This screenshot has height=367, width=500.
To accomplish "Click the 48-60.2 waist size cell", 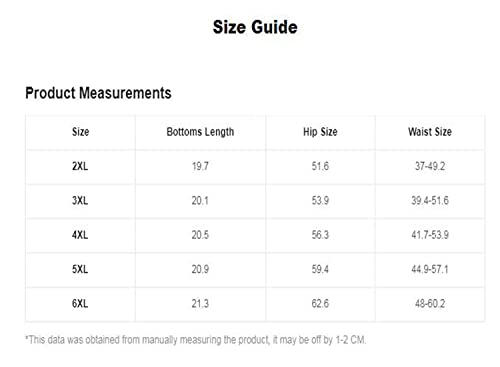I will pyautogui.click(x=430, y=303).
